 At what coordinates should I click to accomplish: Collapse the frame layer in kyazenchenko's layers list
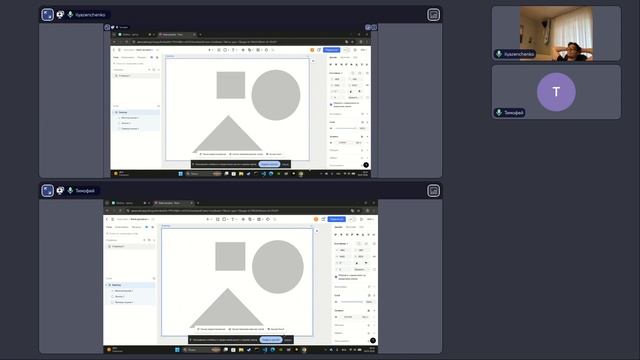[114, 112]
